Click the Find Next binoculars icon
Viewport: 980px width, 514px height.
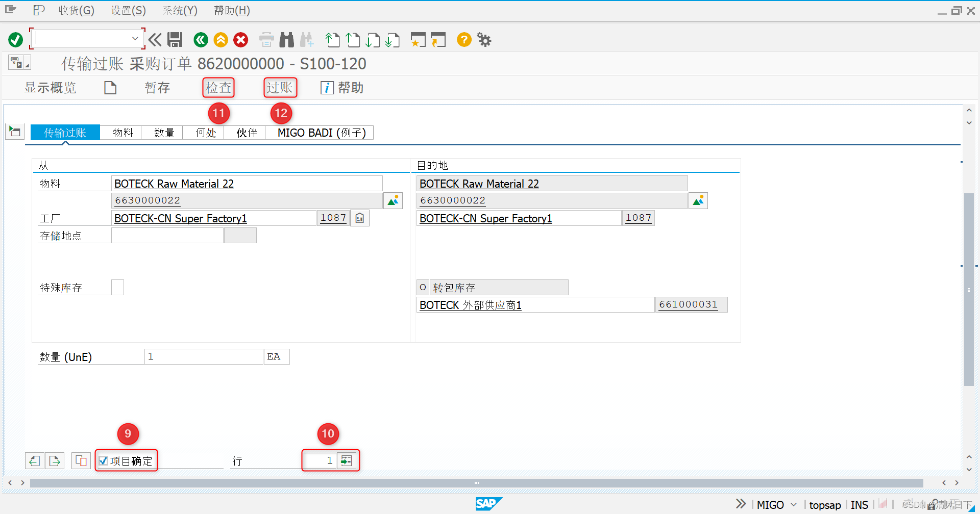coord(307,39)
